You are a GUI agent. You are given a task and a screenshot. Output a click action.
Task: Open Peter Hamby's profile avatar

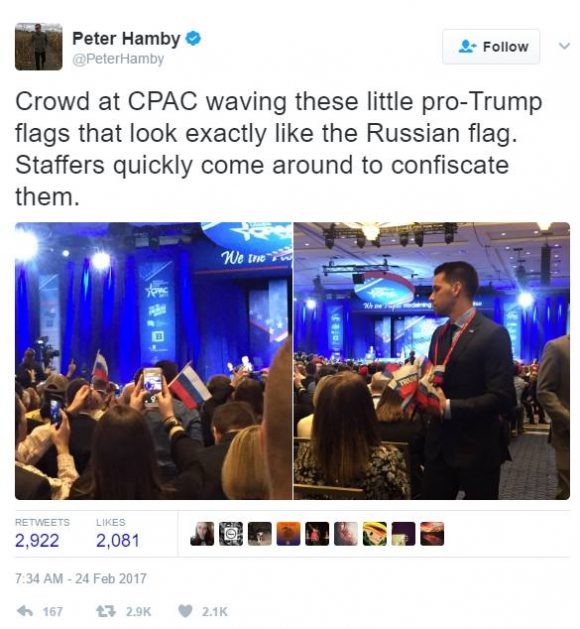pos(39,47)
